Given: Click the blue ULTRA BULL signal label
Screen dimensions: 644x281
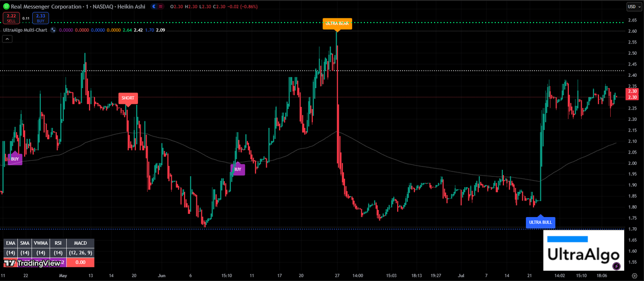Looking at the screenshot, I should (540, 222).
